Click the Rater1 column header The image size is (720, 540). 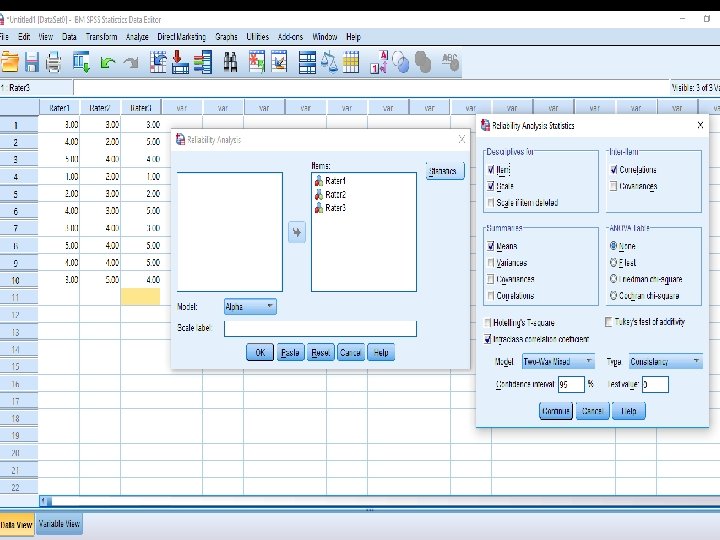click(x=59, y=108)
